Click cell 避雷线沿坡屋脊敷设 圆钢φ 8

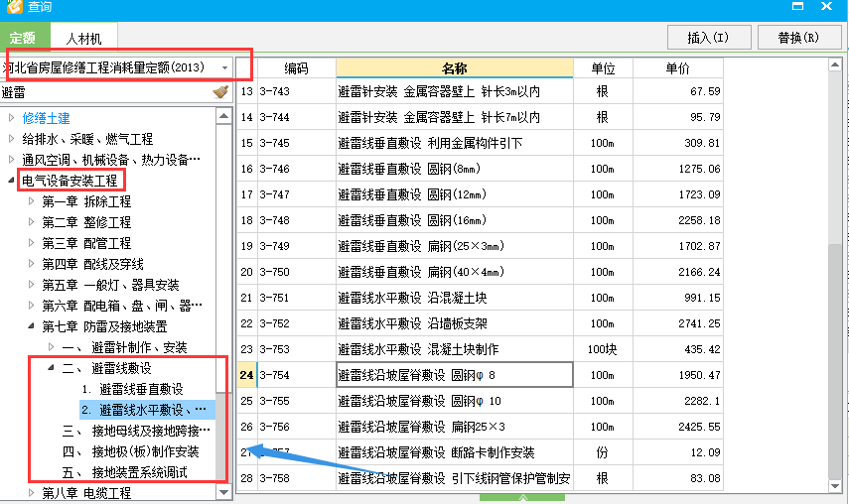click(x=454, y=375)
